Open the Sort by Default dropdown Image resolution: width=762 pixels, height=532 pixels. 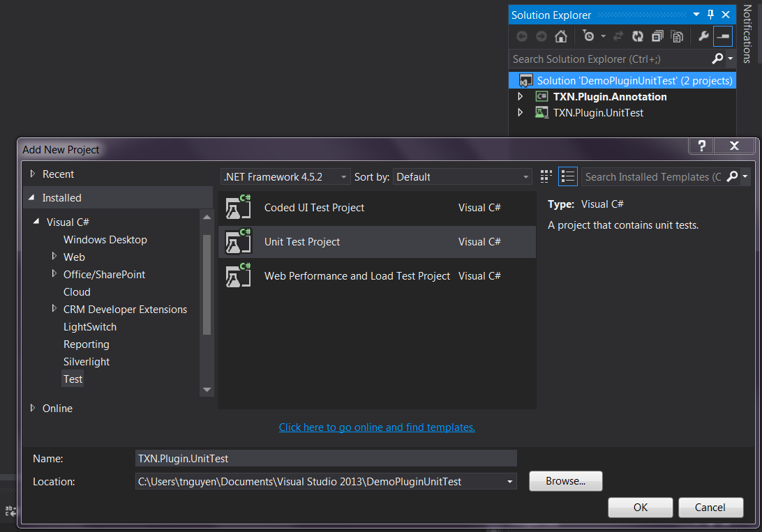462,176
